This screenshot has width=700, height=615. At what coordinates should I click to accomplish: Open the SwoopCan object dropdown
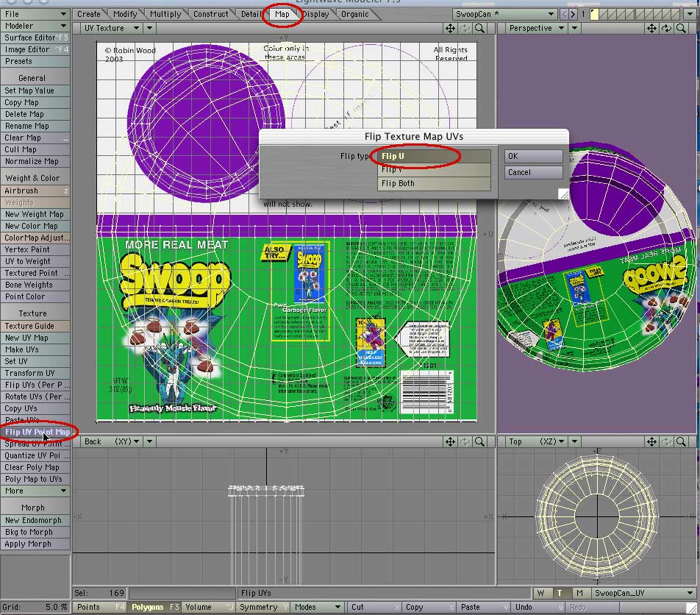point(504,14)
